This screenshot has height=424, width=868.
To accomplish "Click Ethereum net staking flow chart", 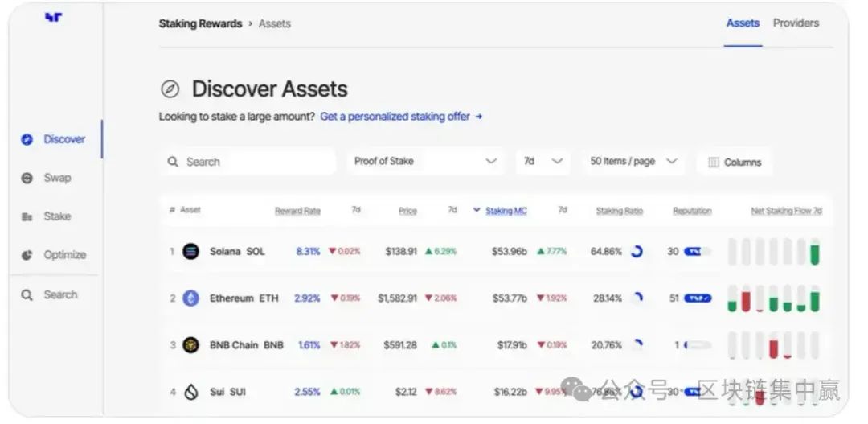I will (x=774, y=298).
